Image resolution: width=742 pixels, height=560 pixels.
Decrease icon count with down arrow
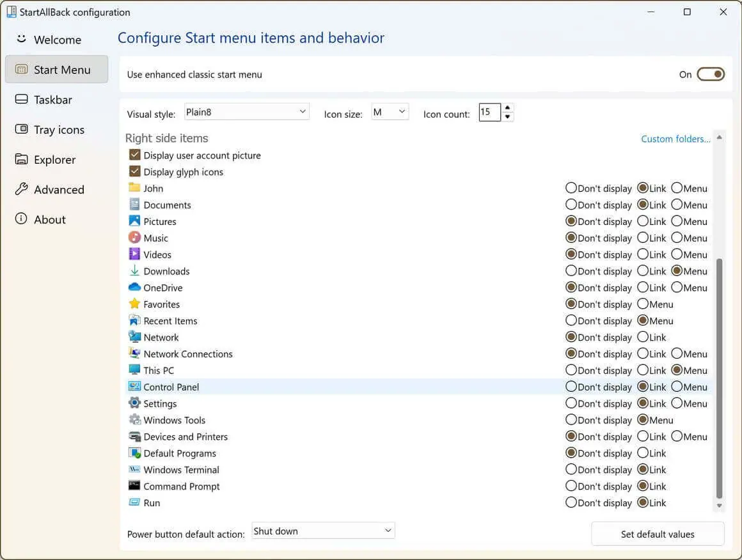(x=507, y=117)
